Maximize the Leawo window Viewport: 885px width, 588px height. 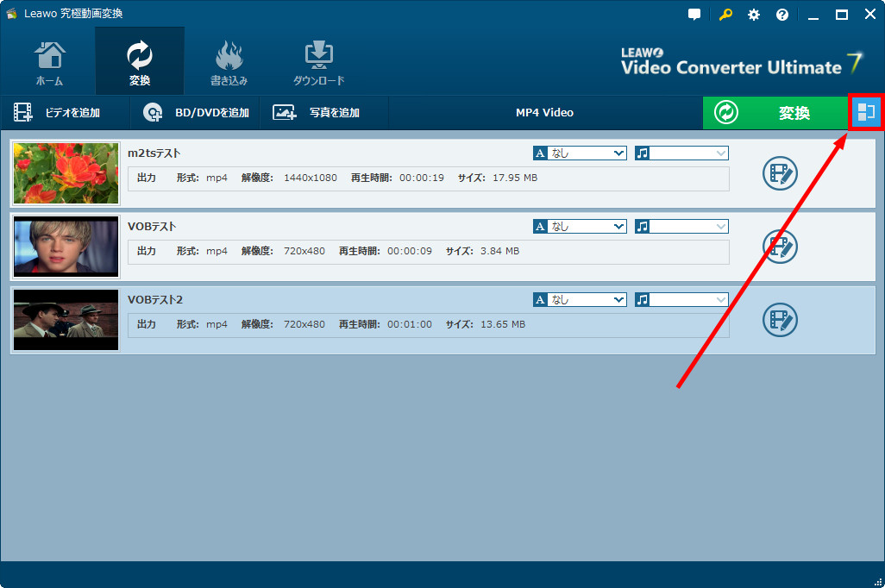[842, 15]
